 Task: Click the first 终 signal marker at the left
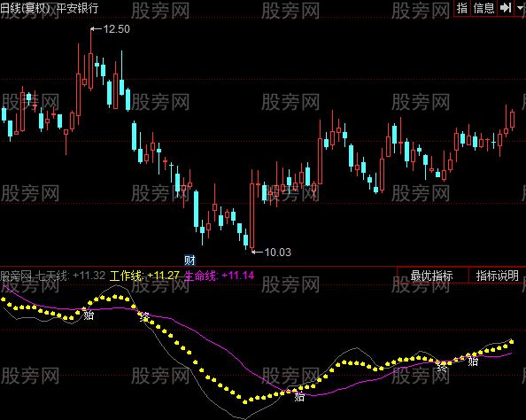pyautogui.click(x=145, y=316)
